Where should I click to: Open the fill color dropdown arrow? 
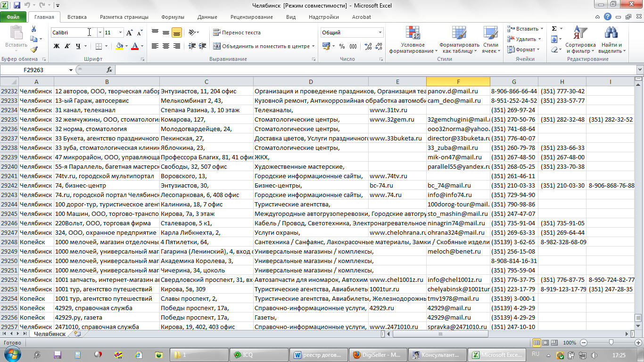click(x=126, y=46)
